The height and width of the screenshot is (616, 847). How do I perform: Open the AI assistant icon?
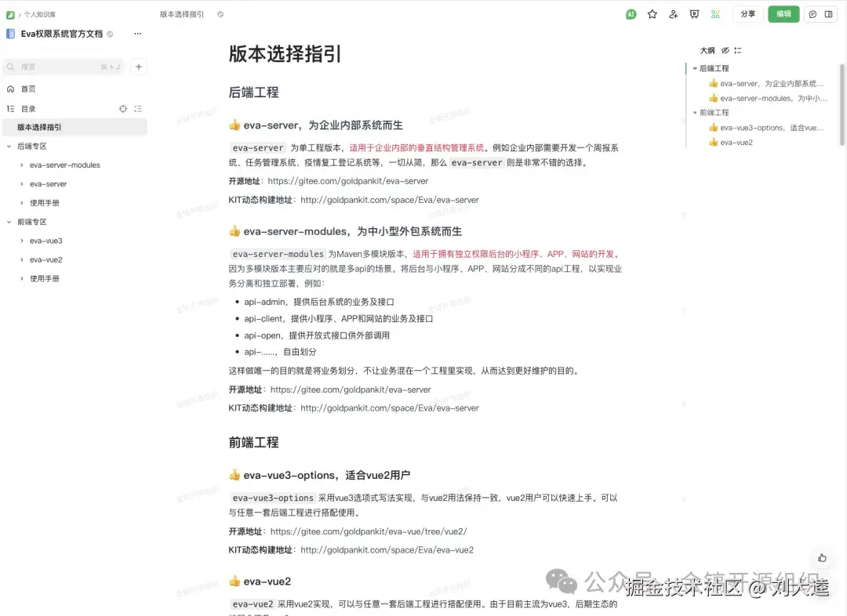click(631, 14)
